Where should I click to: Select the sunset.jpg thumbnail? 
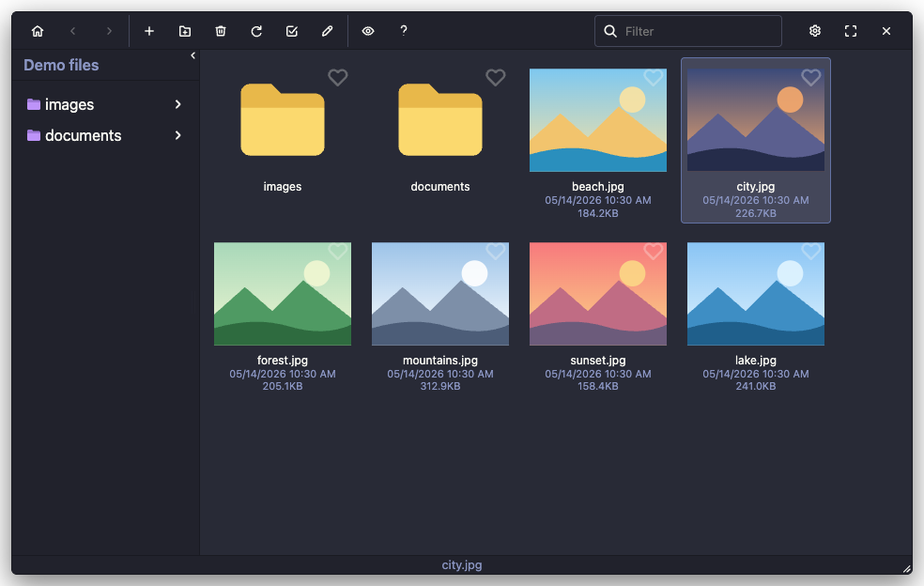click(598, 294)
